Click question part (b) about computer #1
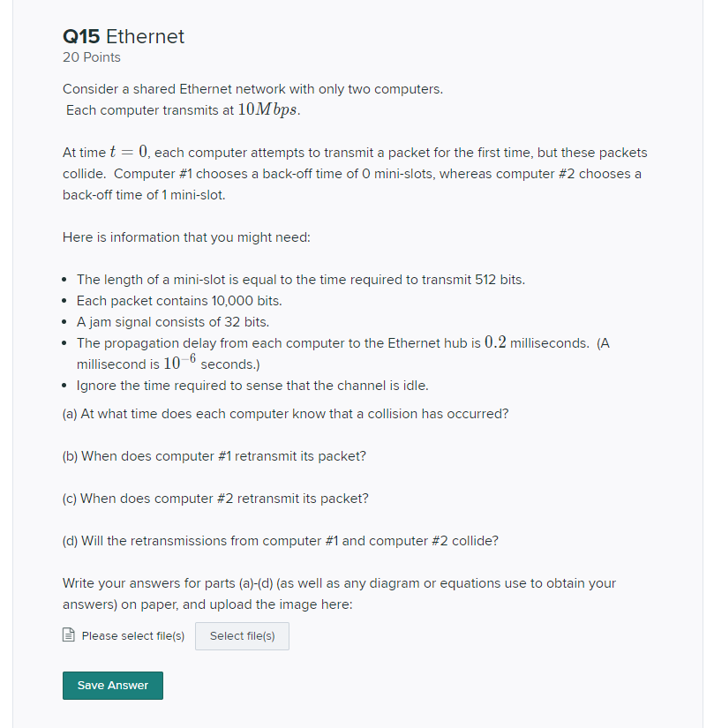This screenshot has height=728, width=714. point(214,456)
